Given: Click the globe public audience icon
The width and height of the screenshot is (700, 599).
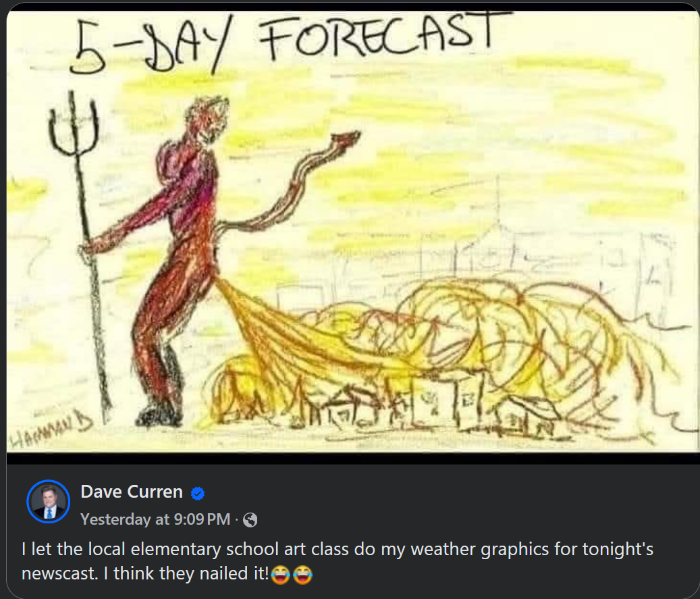Looking at the screenshot, I should tap(250, 520).
